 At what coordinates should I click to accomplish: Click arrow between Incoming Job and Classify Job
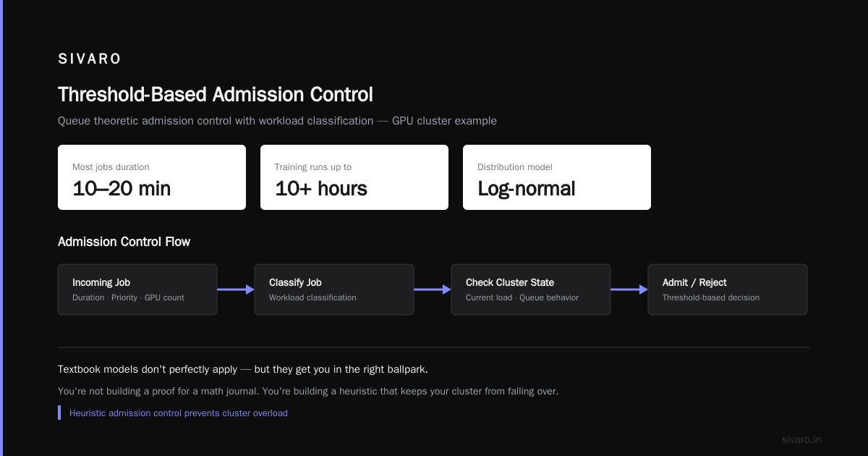236,290
